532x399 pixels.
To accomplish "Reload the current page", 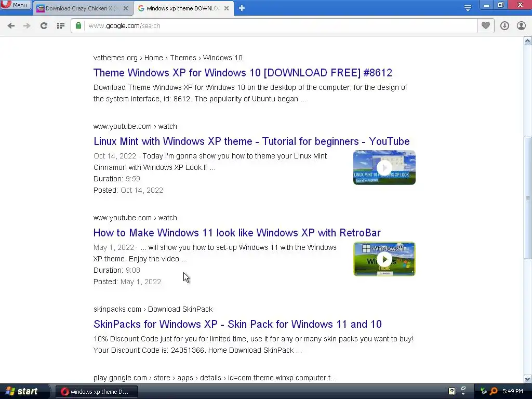I will pyautogui.click(x=44, y=26).
